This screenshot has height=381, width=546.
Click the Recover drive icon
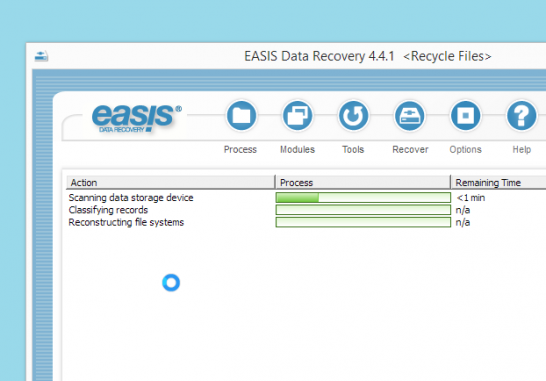[x=410, y=116]
